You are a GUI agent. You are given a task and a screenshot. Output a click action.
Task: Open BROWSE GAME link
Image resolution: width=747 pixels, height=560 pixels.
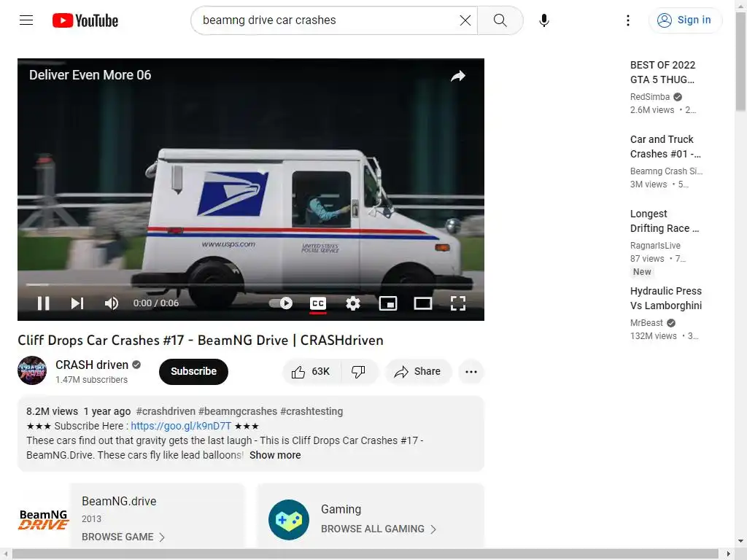pos(123,537)
